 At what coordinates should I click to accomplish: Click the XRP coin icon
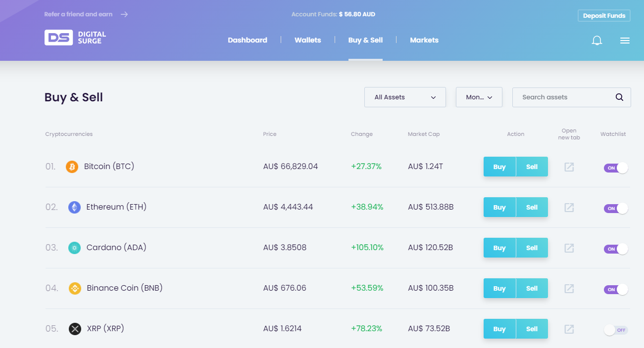[75, 329]
